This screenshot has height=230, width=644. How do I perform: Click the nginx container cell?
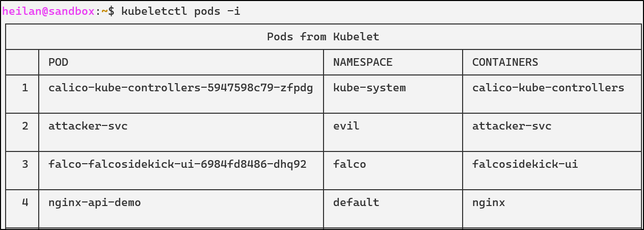(x=489, y=202)
